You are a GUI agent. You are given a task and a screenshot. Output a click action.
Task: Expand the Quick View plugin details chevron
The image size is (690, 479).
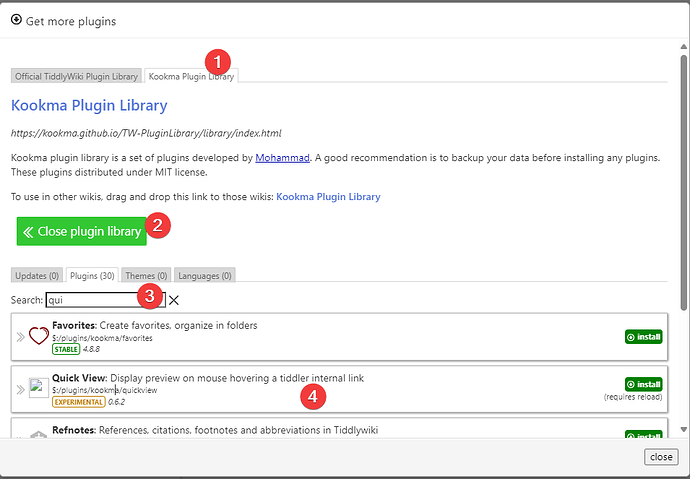pyautogui.click(x=20, y=388)
